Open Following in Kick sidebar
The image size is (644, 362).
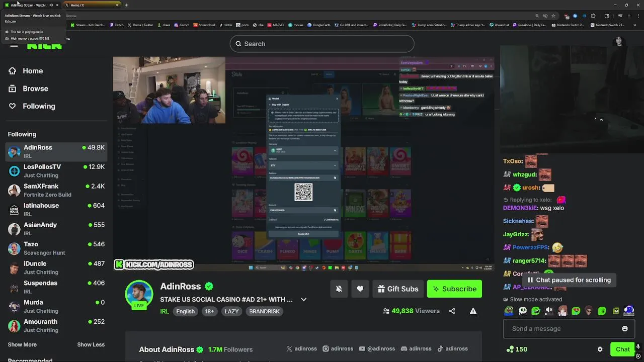[x=32, y=106]
